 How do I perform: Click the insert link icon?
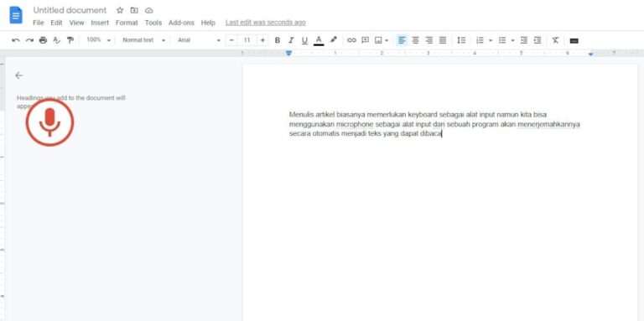tap(351, 40)
